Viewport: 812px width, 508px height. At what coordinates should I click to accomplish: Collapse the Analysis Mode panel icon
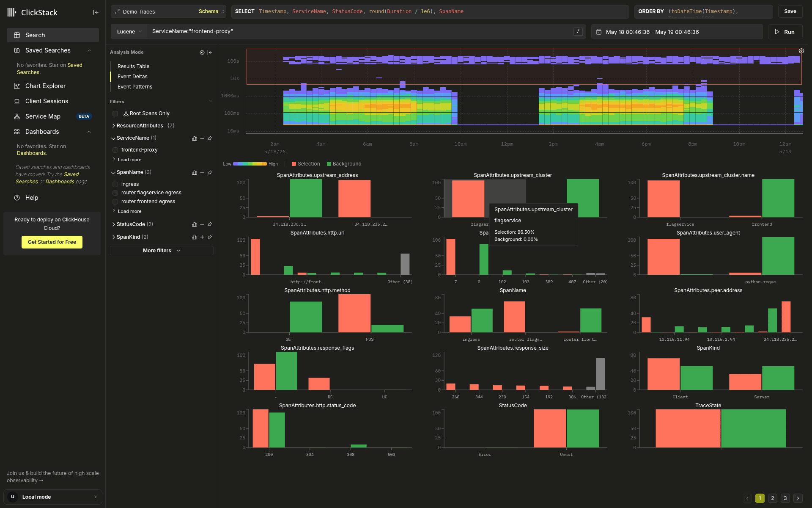(210, 52)
